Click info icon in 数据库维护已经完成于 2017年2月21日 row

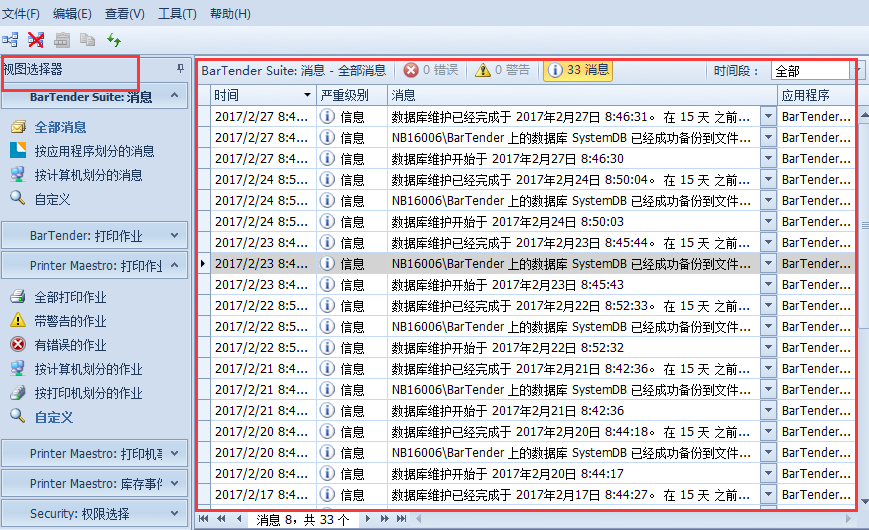click(328, 369)
